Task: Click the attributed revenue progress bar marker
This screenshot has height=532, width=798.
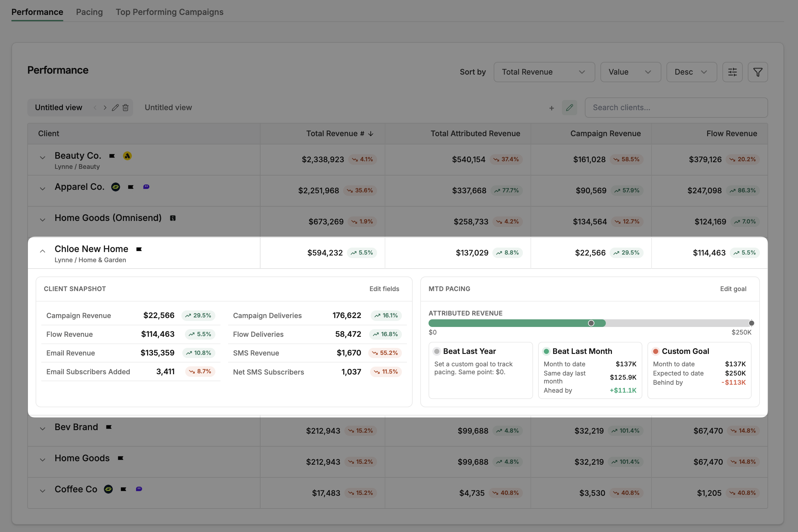Action: coord(591,323)
